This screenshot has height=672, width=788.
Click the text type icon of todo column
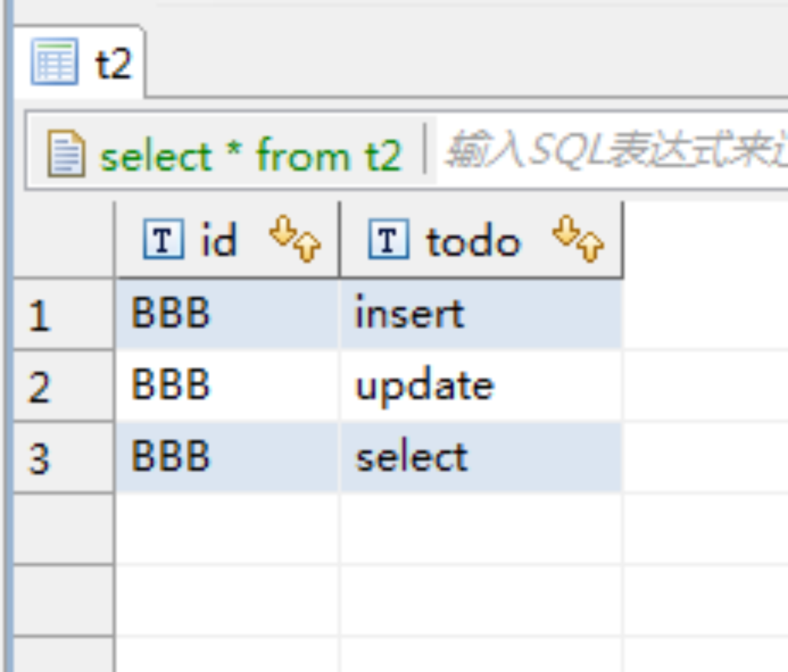(x=388, y=239)
